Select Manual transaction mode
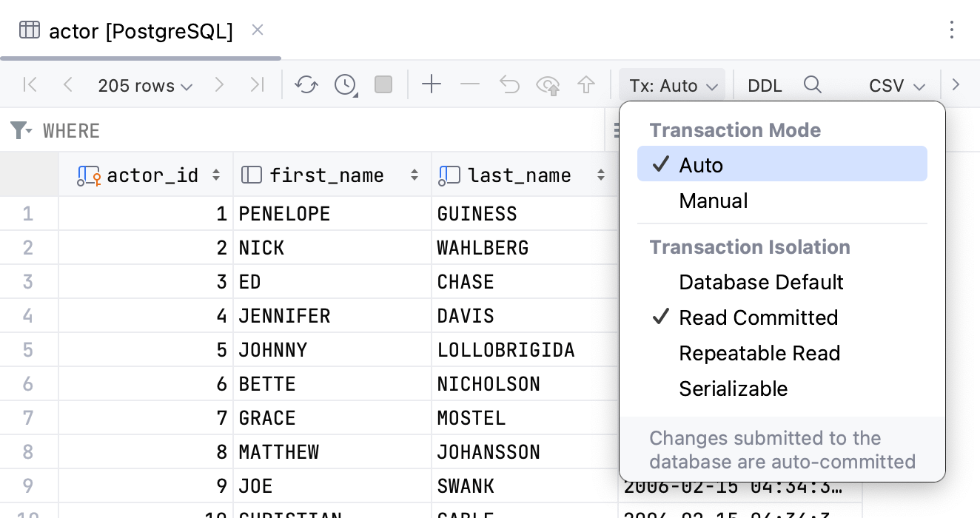 pyautogui.click(x=712, y=201)
